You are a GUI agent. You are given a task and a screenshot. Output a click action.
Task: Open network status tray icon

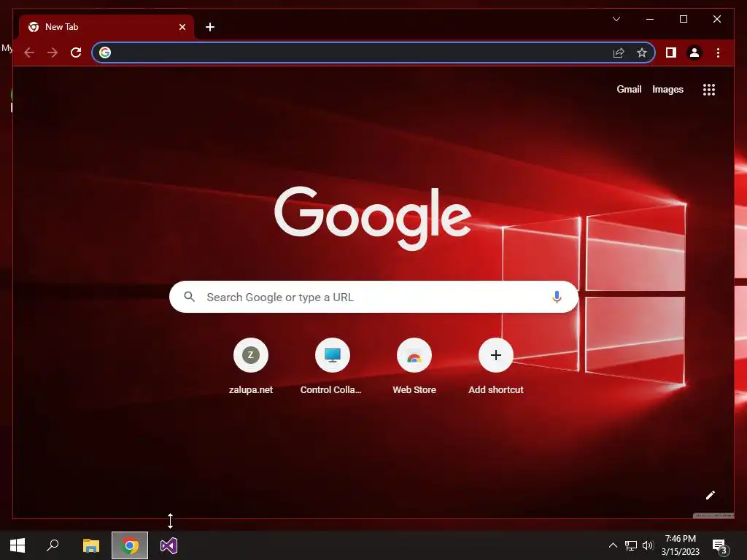click(631, 545)
